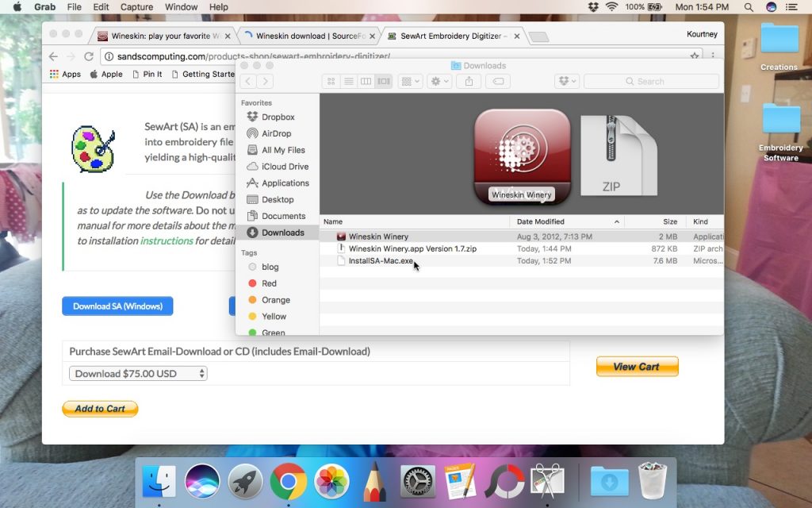Image resolution: width=812 pixels, height=508 pixels.
Task: Switch Finder to Cover Flow view
Action: (383, 82)
